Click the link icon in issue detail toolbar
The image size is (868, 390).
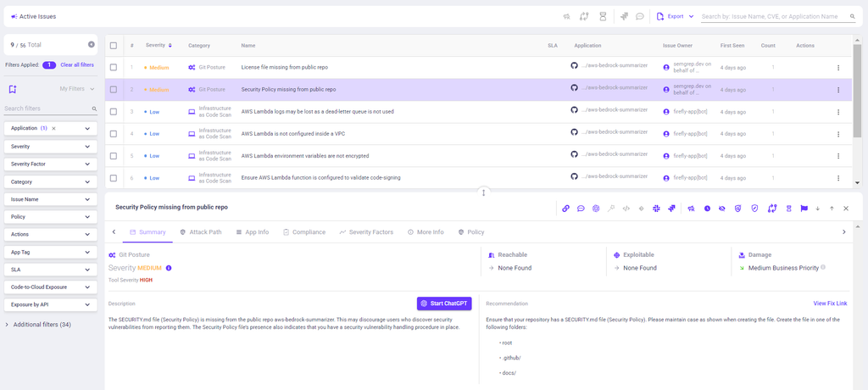[565, 209]
